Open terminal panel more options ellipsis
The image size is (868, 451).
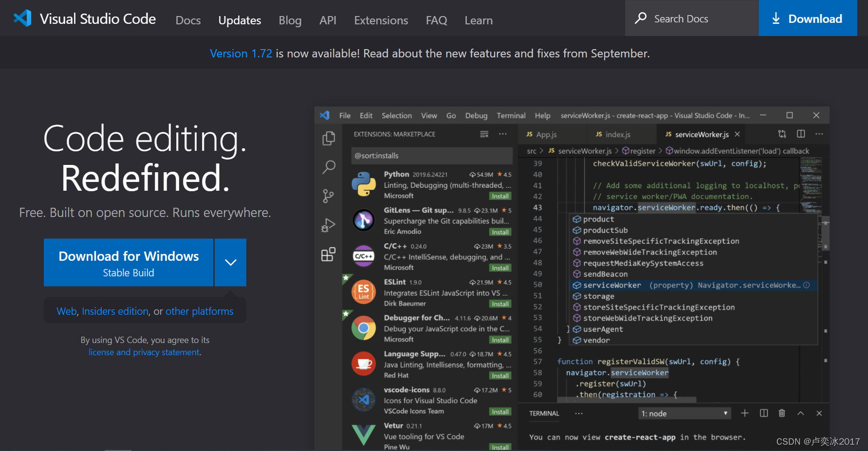click(x=579, y=414)
